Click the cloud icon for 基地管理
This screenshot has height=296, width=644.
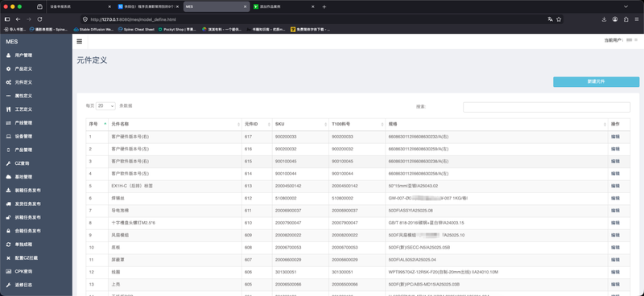pos(9,177)
